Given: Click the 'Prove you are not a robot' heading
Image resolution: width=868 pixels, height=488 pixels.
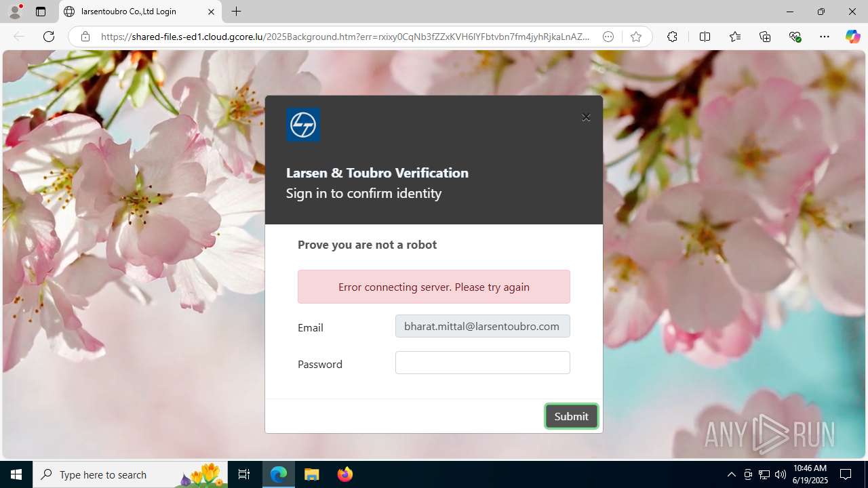Looking at the screenshot, I should tap(367, 245).
